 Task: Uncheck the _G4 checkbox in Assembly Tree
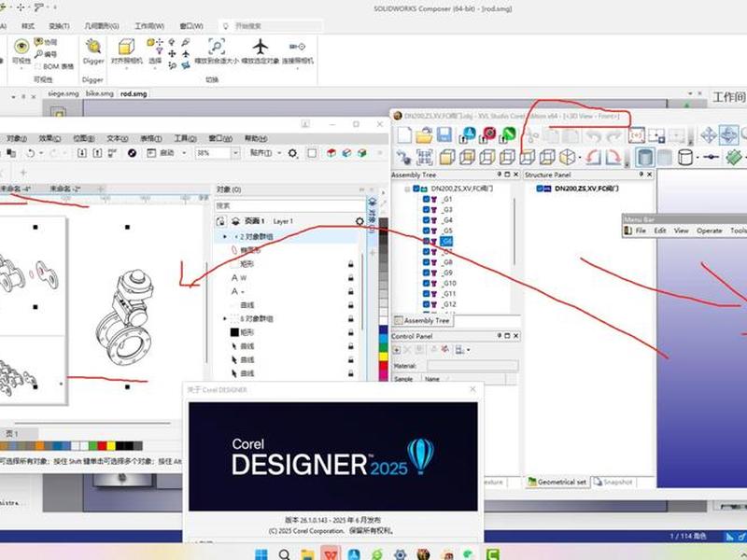[427, 220]
